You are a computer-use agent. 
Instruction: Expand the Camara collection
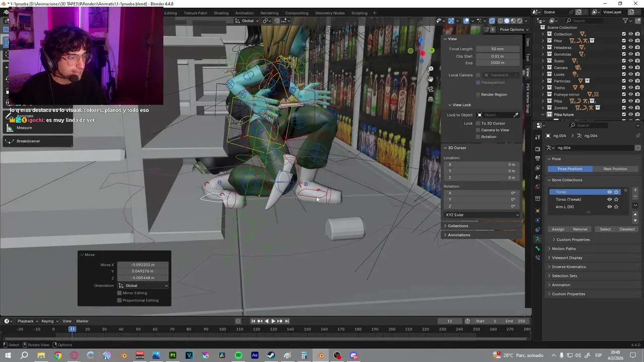click(x=543, y=68)
